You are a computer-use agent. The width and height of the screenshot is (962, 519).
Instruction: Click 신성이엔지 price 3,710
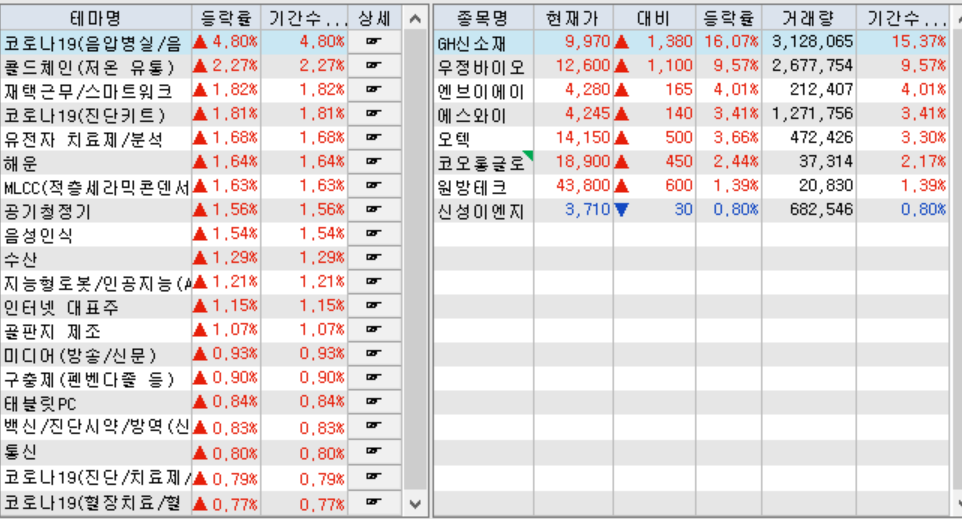tap(587, 209)
